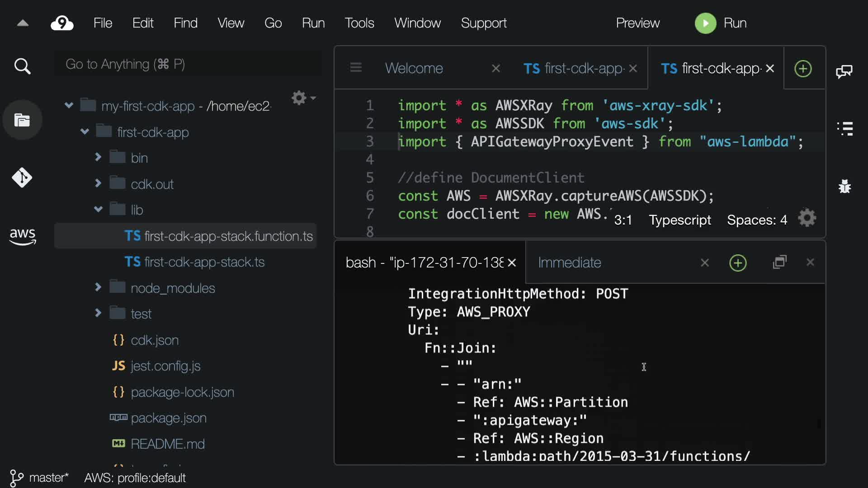Viewport: 868px width, 488px height.
Task: Open the search panel magnifier icon
Action: 22,66
